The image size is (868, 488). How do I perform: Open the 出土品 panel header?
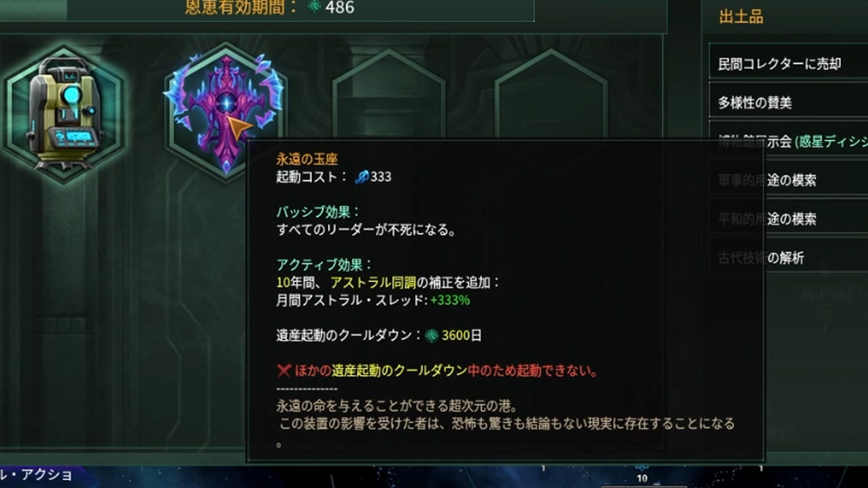pos(741,17)
